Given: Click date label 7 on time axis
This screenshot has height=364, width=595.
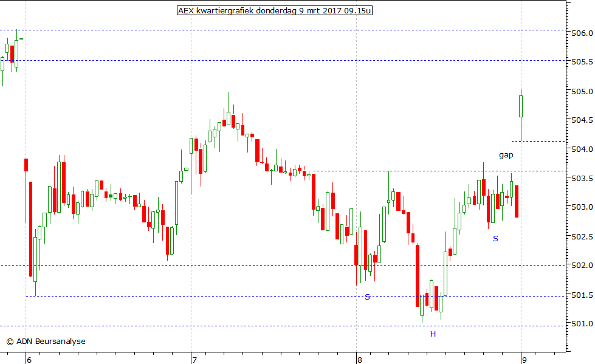Looking at the screenshot, I should click(x=194, y=360).
